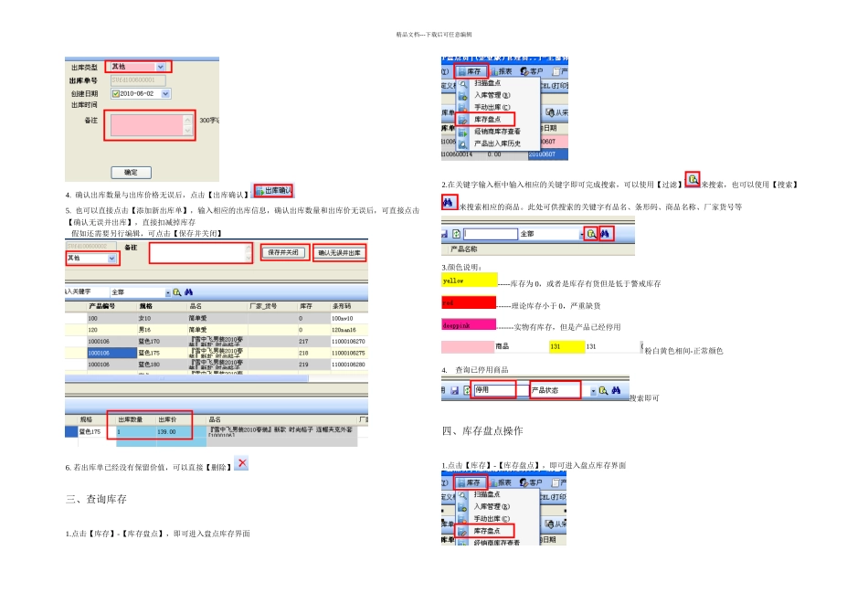Click the refresh icon left of 停用 field
The height and width of the screenshot is (614, 868).
(466, 390)
